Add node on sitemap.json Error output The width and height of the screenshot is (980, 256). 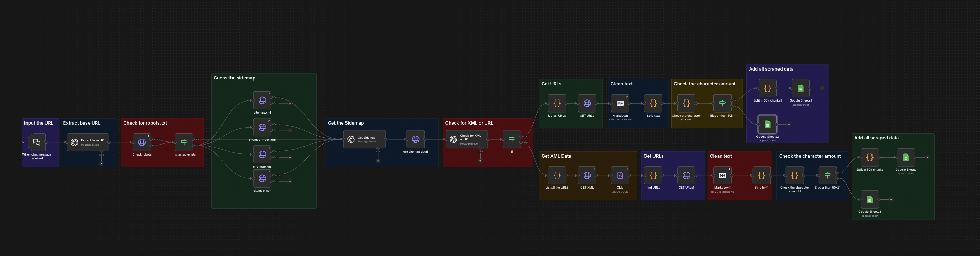(290, 182)
